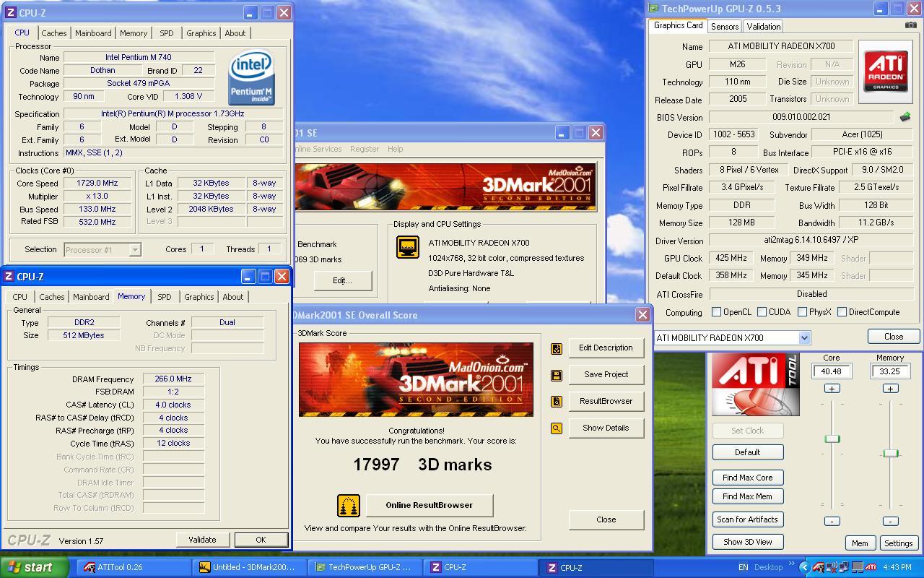Viewport: 924px width, 578px height.
Task: Click the Edit... button in 3DMark Benchmark panel
Action: pyautogui.click(x=342, y=280)
